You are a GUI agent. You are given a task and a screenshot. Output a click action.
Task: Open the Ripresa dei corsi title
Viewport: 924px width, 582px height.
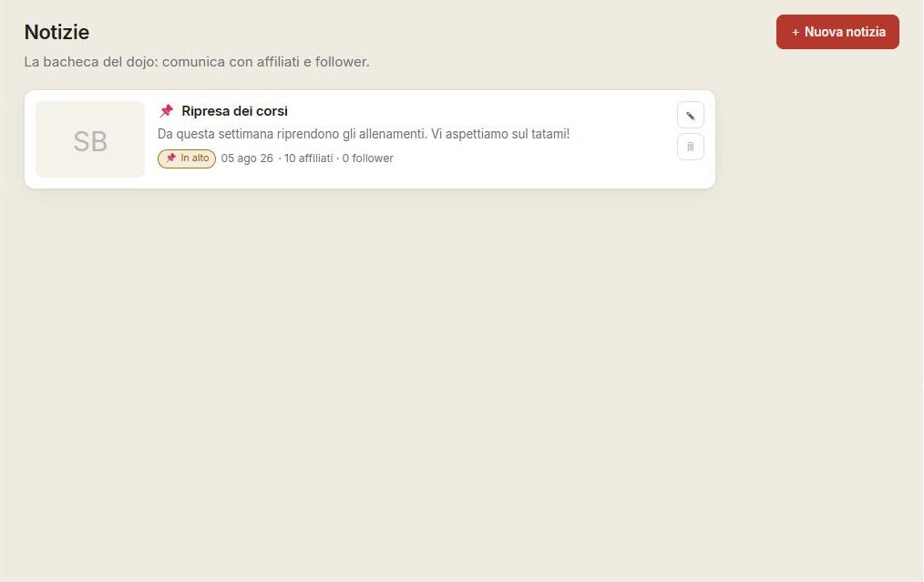tap(234, 111)
